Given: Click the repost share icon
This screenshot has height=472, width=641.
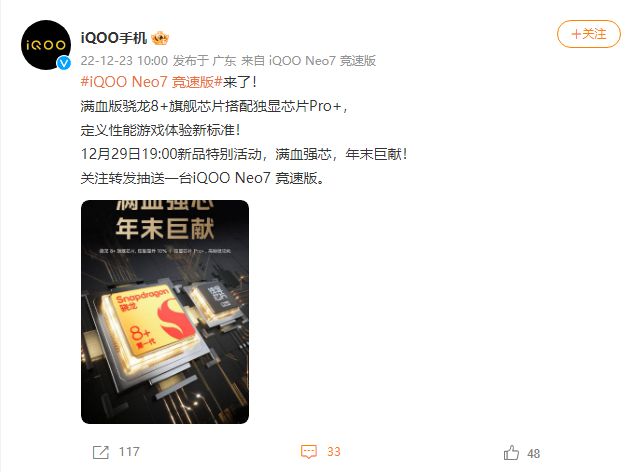Looking at the screenshot, I should pos(101,452).
